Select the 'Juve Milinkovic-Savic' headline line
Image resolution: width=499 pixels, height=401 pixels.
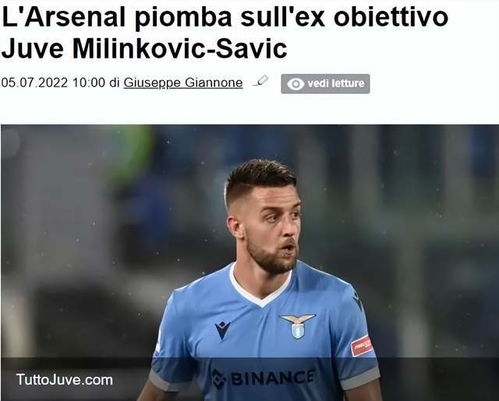(144, 49)
